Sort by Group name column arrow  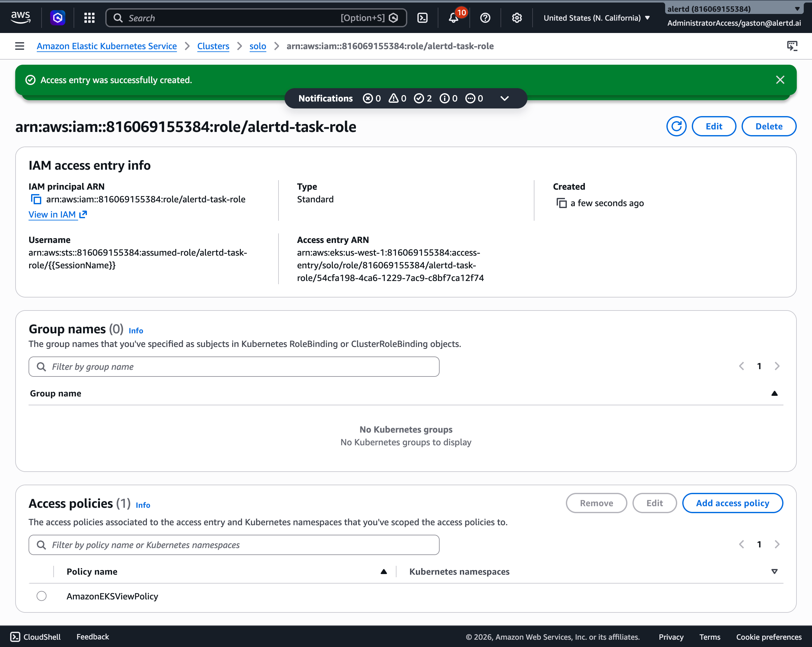(774, 393)
